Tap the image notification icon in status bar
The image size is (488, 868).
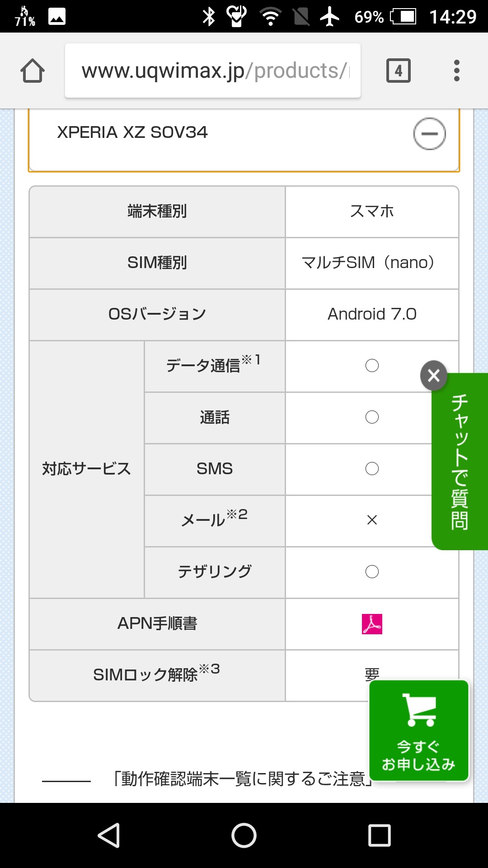pos(57,17)
